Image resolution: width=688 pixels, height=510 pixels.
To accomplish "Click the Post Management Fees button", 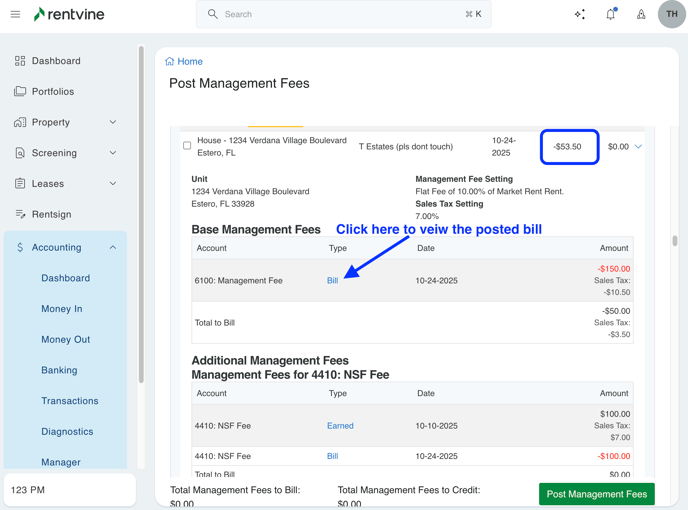I will click(x=596, y=494).
